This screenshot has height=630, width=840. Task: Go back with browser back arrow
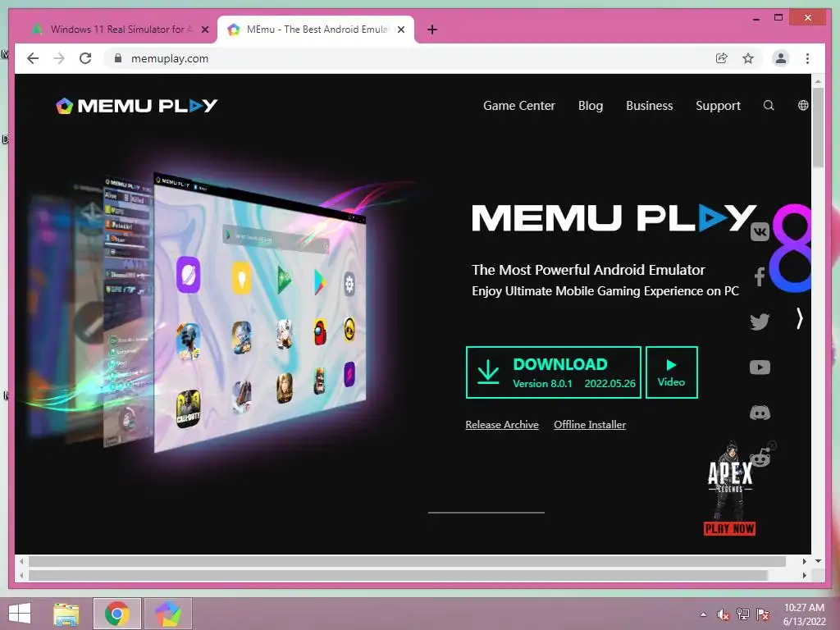tap(33, 58)
